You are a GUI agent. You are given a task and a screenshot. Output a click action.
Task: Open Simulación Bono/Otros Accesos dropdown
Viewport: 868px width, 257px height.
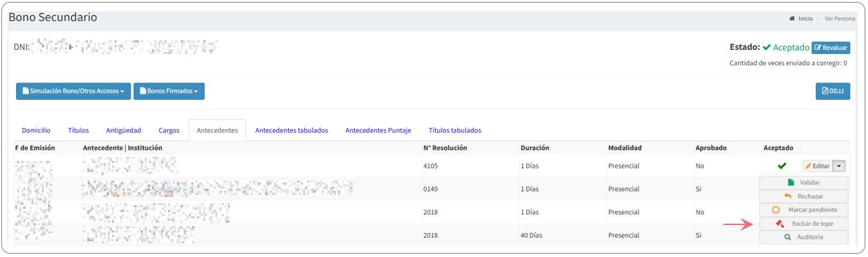pos(73,91)
